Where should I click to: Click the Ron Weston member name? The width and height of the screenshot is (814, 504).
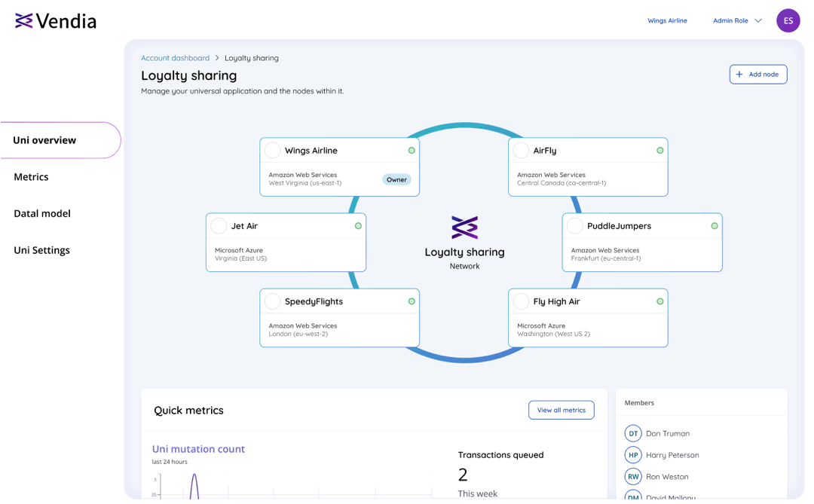tap(667, 476)
